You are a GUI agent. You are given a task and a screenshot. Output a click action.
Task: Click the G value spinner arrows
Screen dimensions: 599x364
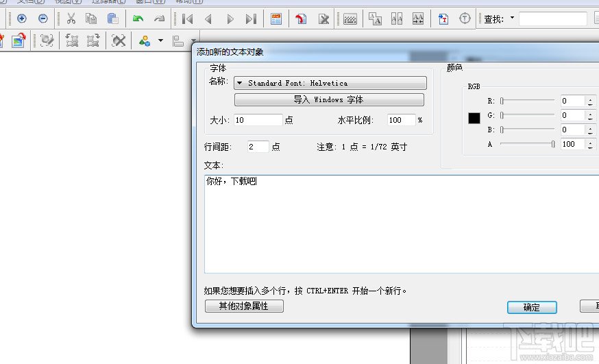590,115
